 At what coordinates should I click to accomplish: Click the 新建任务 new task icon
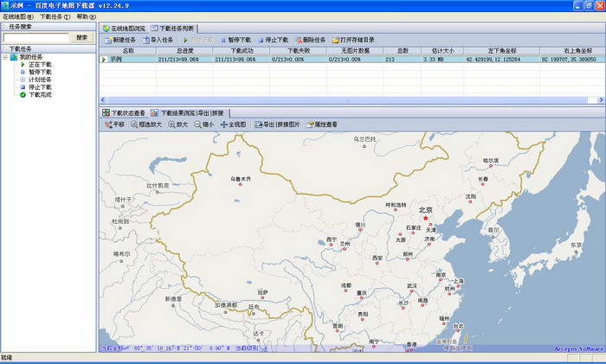[108, 40]
